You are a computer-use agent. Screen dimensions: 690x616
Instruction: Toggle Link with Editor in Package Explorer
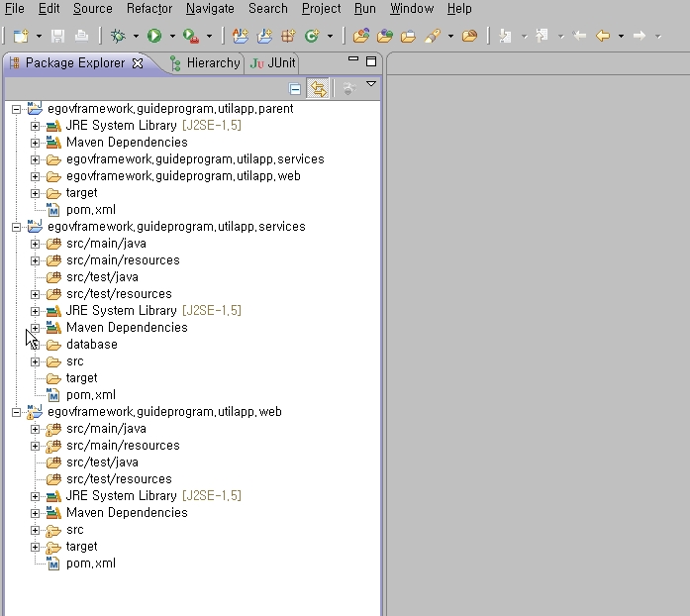tap(318, 89)
